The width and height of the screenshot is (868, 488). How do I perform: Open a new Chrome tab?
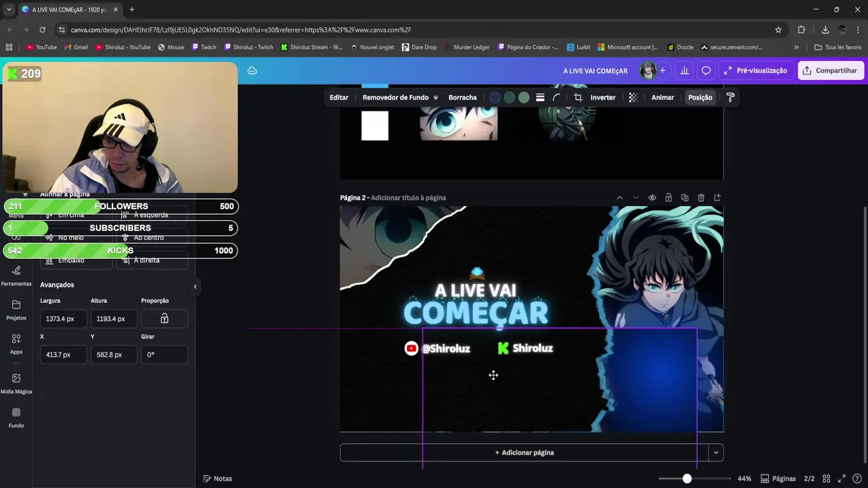click(132, 9)
